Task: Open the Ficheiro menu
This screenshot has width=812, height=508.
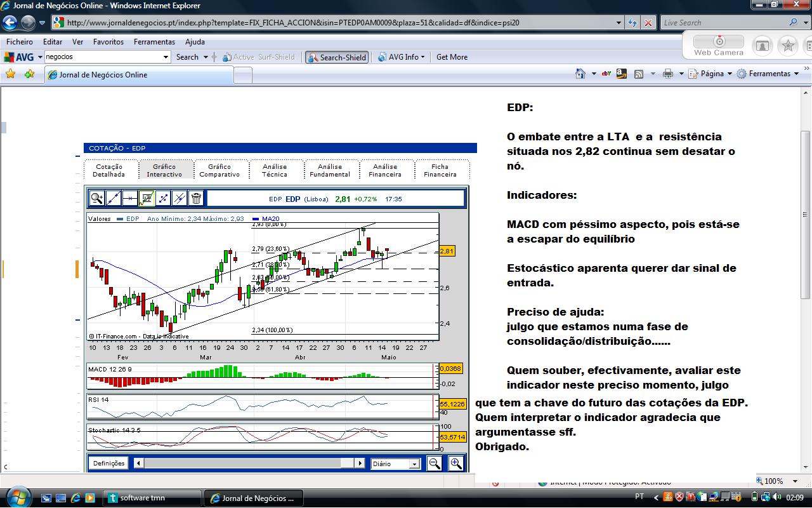Action: (20, 42)
